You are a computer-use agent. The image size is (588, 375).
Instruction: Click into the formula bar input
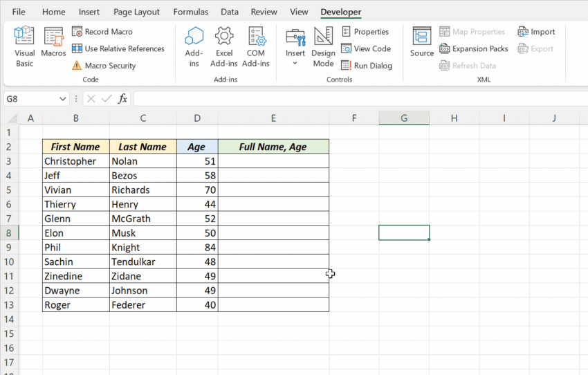360,99
